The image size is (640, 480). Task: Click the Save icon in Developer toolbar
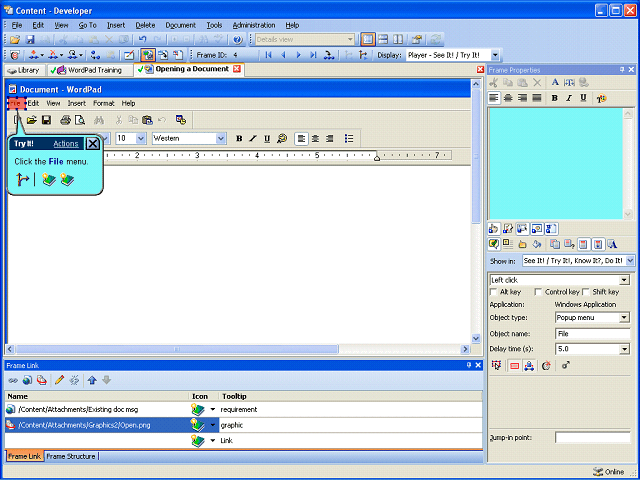click(30, 40)
